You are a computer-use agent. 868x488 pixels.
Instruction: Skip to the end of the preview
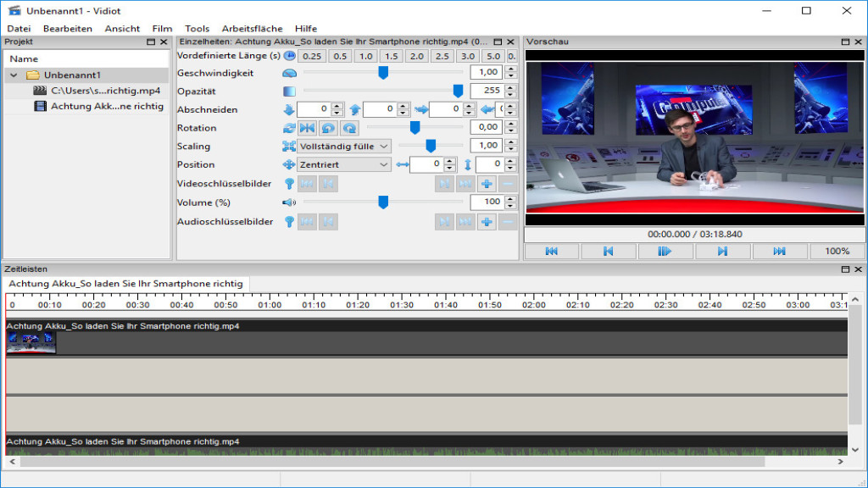click(x=779, y=251)
